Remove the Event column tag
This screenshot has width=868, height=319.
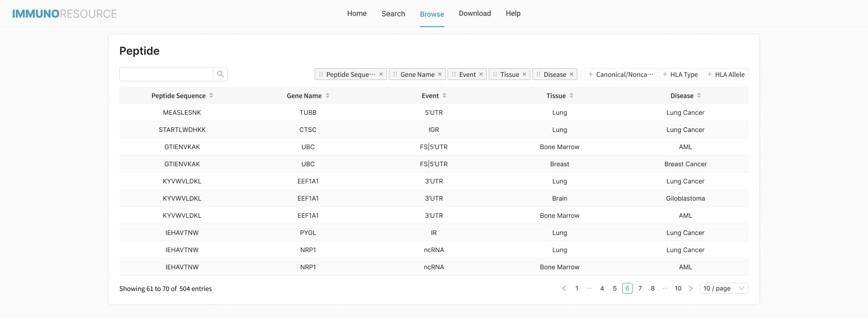(481, 75)
